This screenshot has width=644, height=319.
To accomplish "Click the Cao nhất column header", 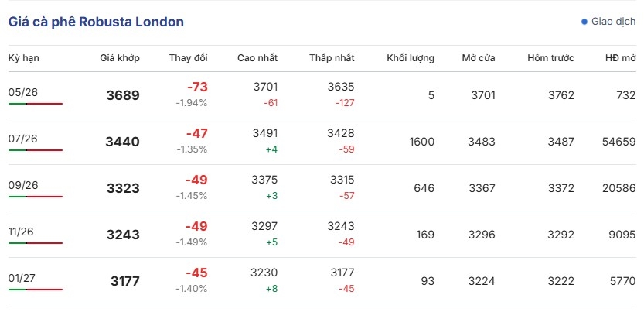I will click(257, 58).
